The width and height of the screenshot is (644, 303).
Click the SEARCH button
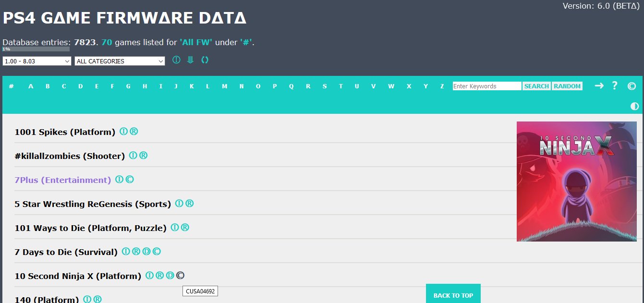click(x=536, y=86)
